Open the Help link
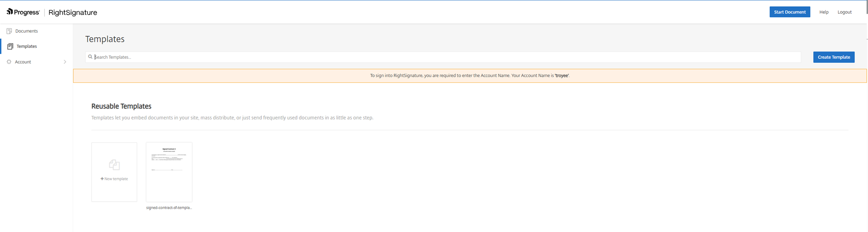This screenshot has height=232, width=868. 824,12
